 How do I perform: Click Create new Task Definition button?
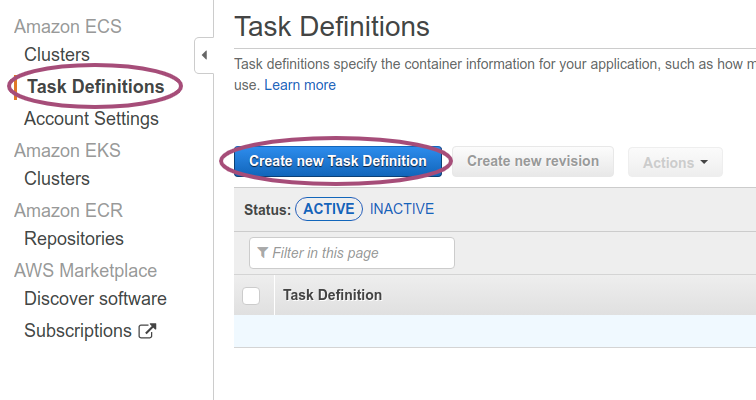(x=338, y=161)
